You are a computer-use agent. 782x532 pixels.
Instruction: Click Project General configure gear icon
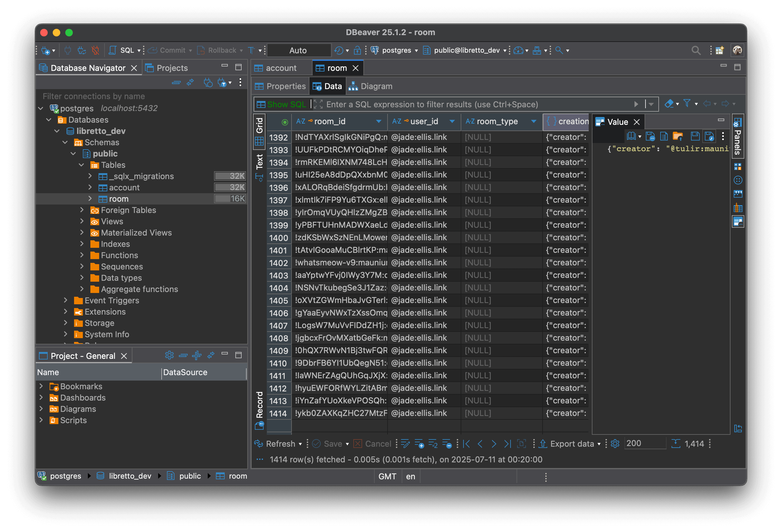tap(169, 355)
